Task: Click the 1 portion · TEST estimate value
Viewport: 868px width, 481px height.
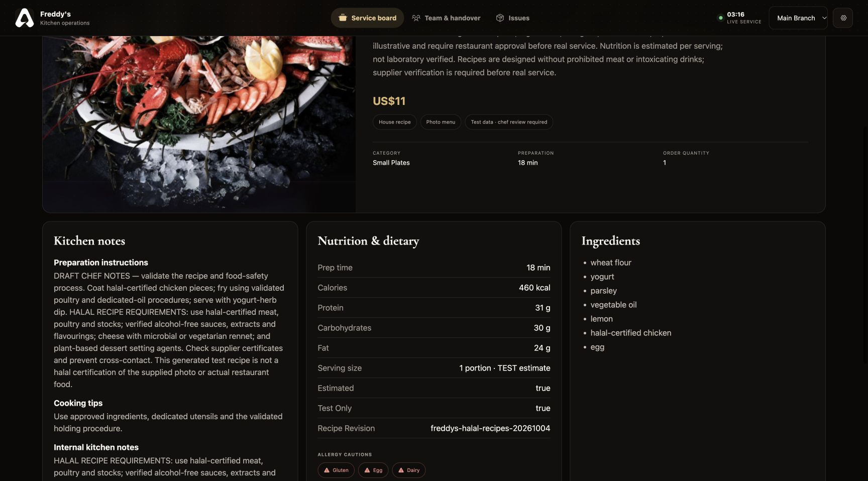Action: tap(505, 368)
